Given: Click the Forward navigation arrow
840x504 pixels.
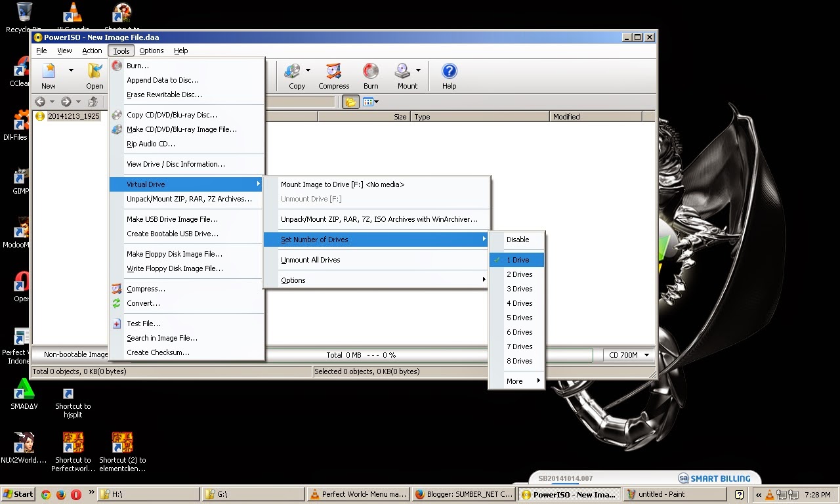Looking at the screenshot, I should click(66, 102).
